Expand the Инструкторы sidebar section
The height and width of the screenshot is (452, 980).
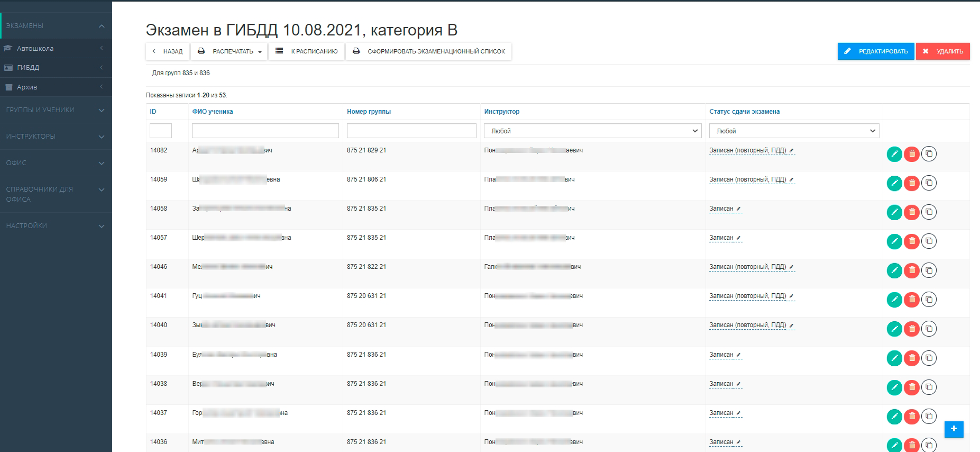56,137
